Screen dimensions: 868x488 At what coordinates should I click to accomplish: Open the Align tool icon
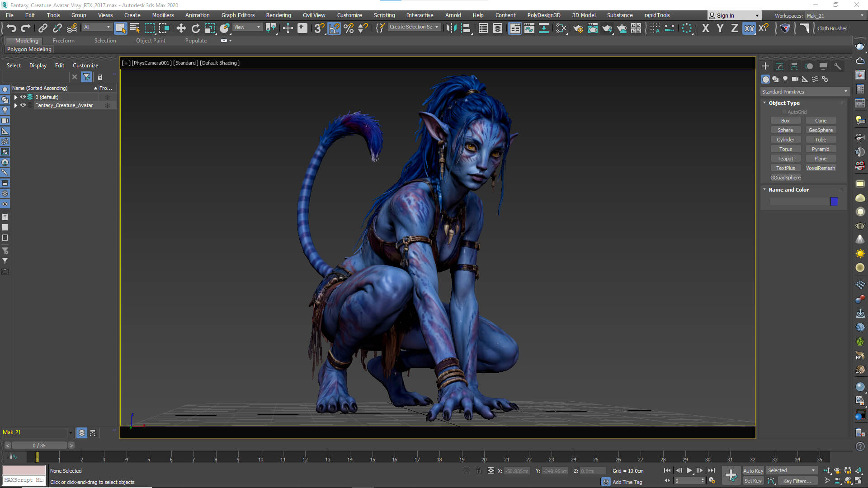(466, 28)
